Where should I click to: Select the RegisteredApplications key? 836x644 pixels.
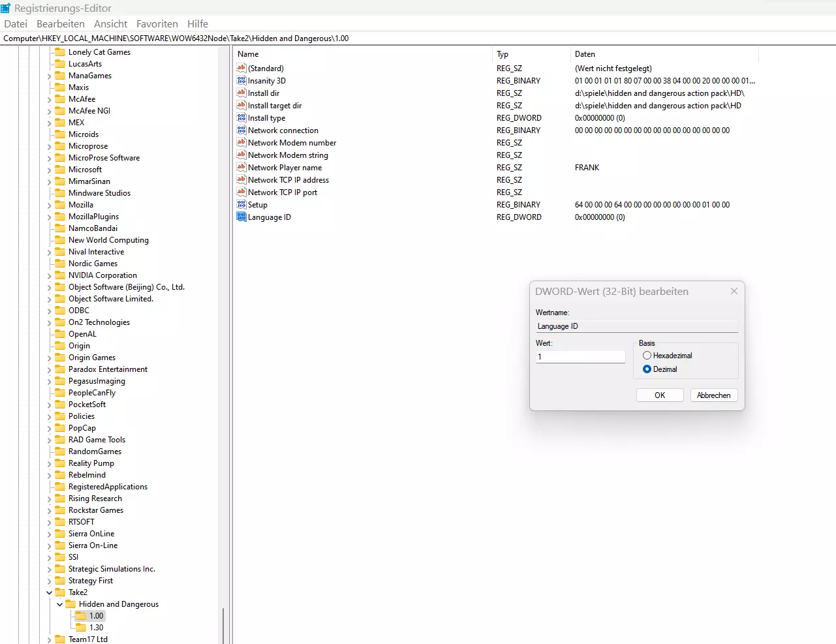point(108,487)
